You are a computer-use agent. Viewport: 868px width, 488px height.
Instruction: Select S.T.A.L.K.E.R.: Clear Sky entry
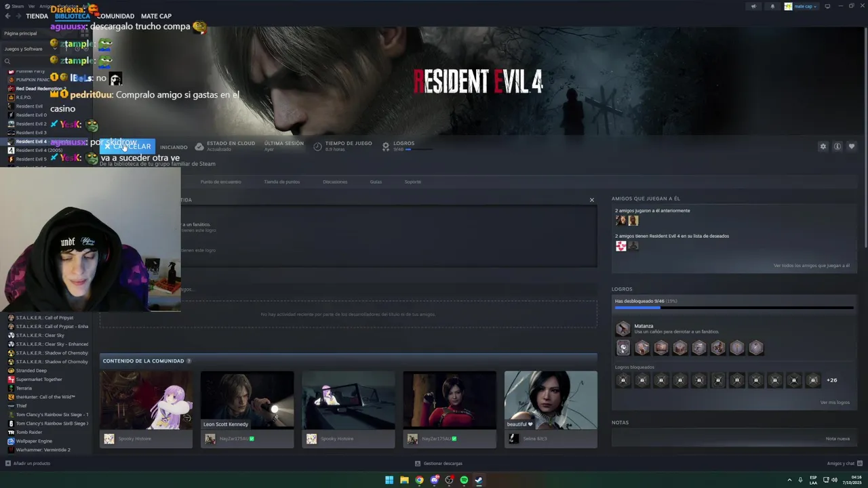point(40,335)
